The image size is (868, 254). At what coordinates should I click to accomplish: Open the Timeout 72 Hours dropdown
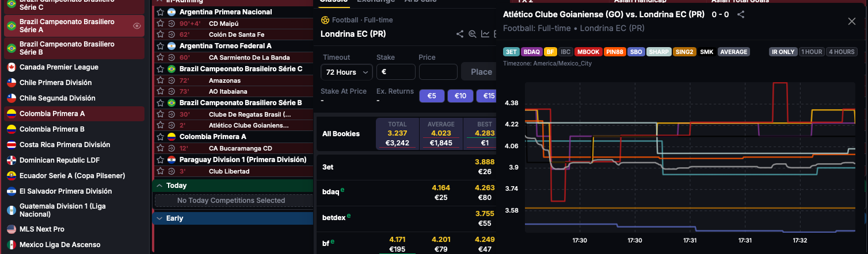click(347, 72)
